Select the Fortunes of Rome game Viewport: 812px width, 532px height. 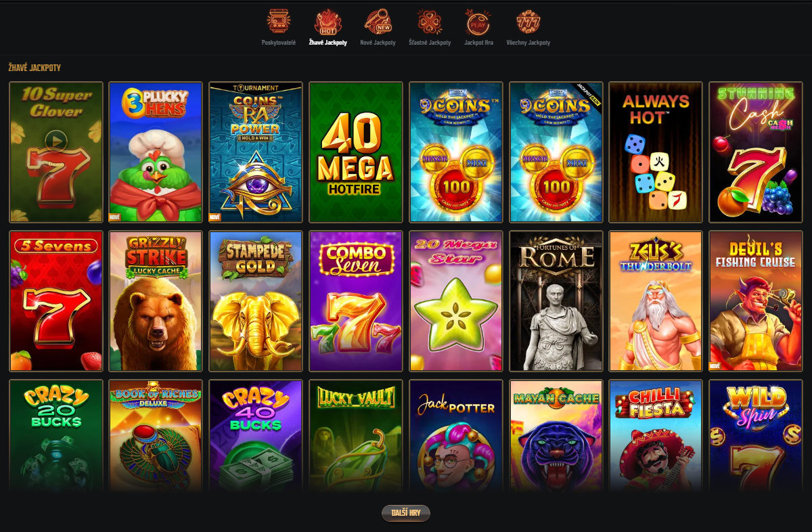tap(556, 301)
